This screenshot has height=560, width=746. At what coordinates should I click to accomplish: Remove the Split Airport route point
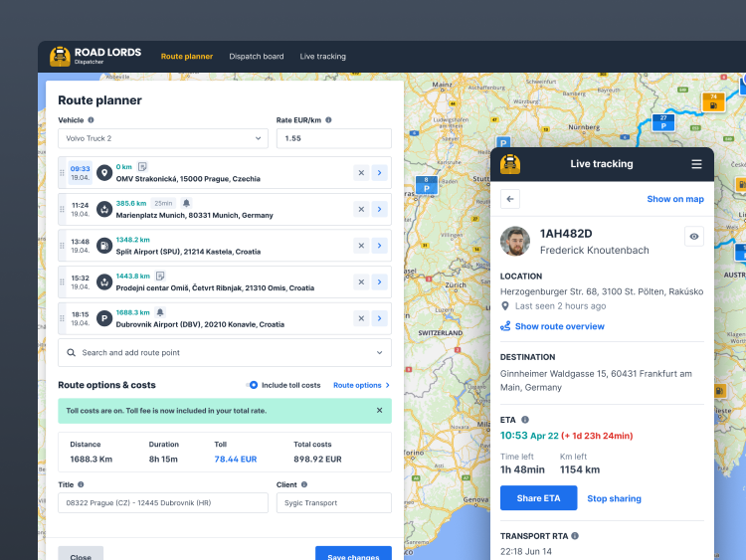pos(361,246)
